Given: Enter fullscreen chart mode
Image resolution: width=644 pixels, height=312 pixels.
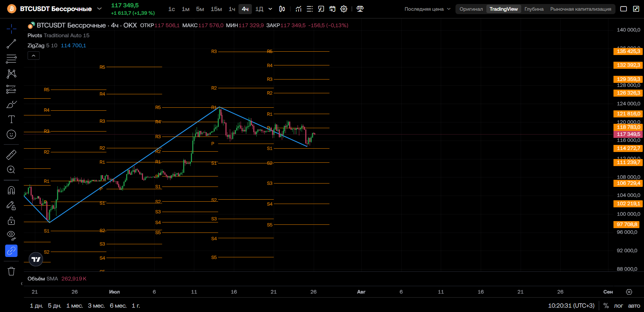Looking at the screenshot, I should 636,9.
